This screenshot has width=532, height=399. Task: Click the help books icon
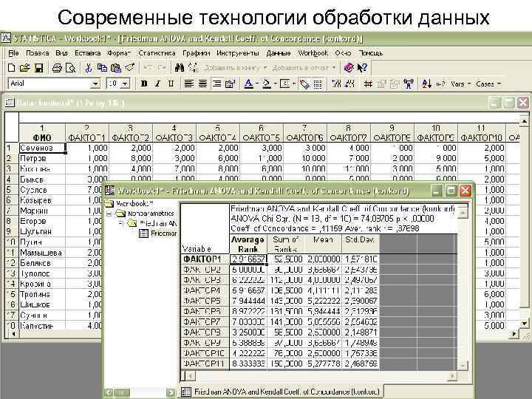[x=349, y=67]
